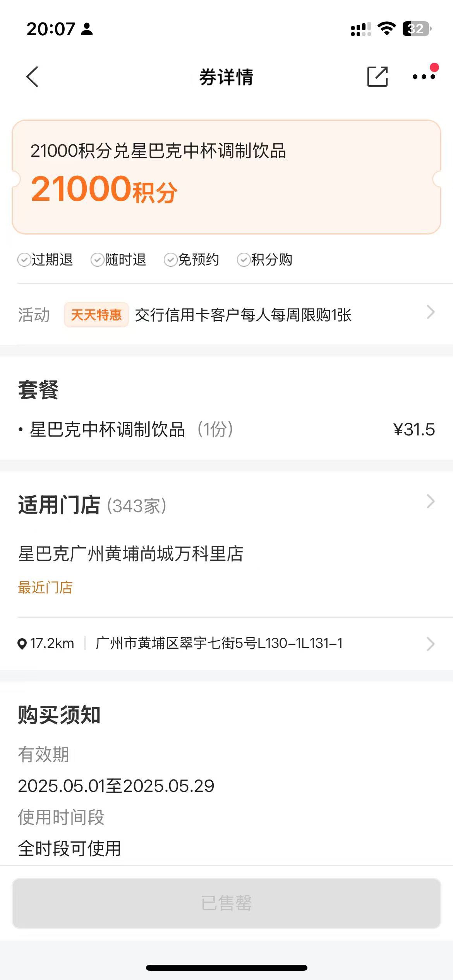Viewport: 453px width, 980px height.
Task: Open store address details chevron
Action: pos(431,644)
